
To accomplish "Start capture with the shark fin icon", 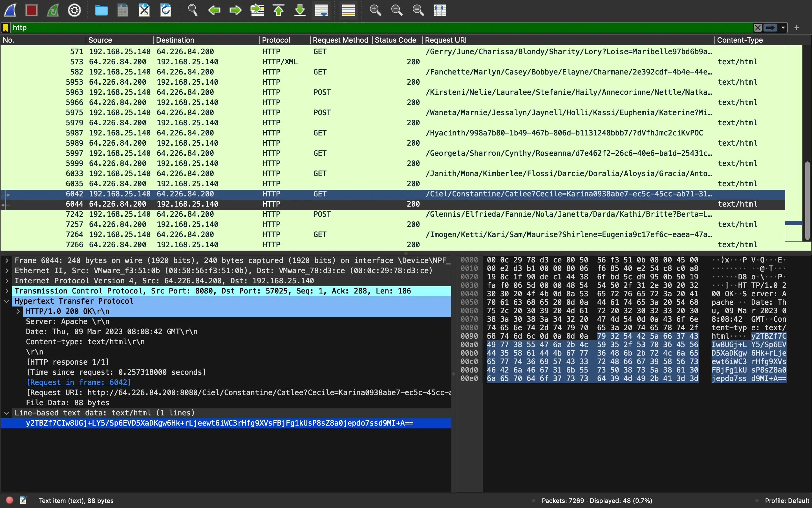I will [x=10, y=10].
